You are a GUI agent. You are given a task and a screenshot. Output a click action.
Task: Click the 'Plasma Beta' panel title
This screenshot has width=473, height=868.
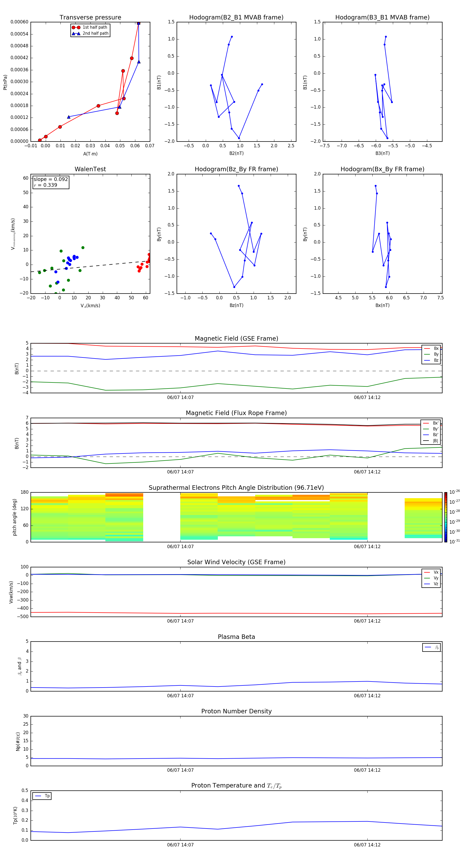236,637
